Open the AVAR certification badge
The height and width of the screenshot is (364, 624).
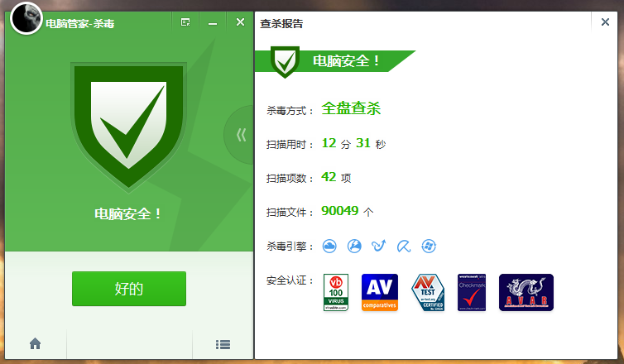(x=526, y=292)
